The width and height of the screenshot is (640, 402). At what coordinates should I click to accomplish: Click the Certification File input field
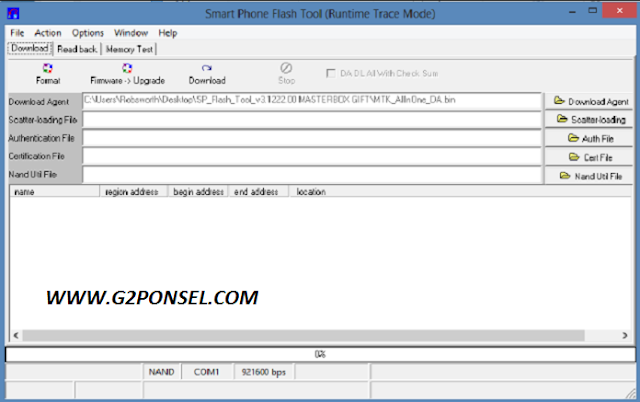tap(312, 156)
